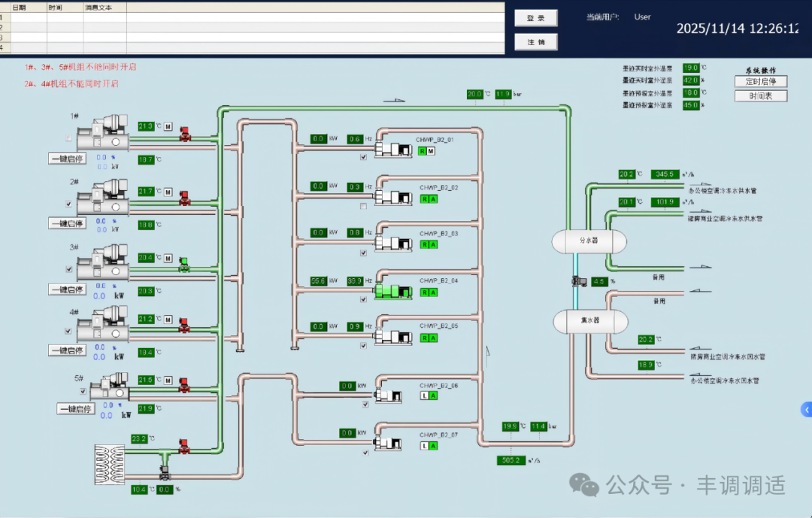The height and width of the screenshot is (518, 812).
Task: Toggle checkbox under pump CHWP_B2_01
Action: [x=364, y=157]
